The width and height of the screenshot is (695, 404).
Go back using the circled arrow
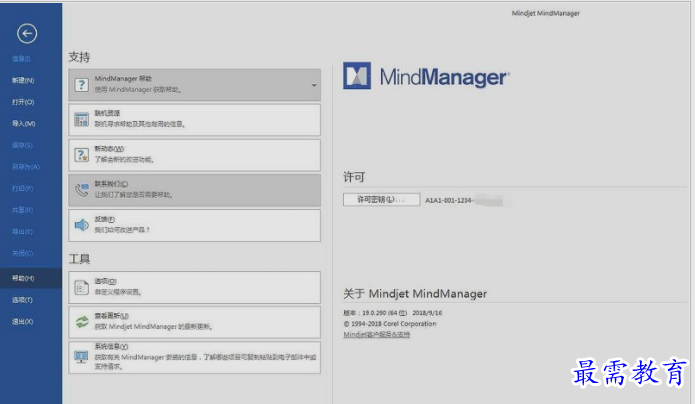[27, 33]
